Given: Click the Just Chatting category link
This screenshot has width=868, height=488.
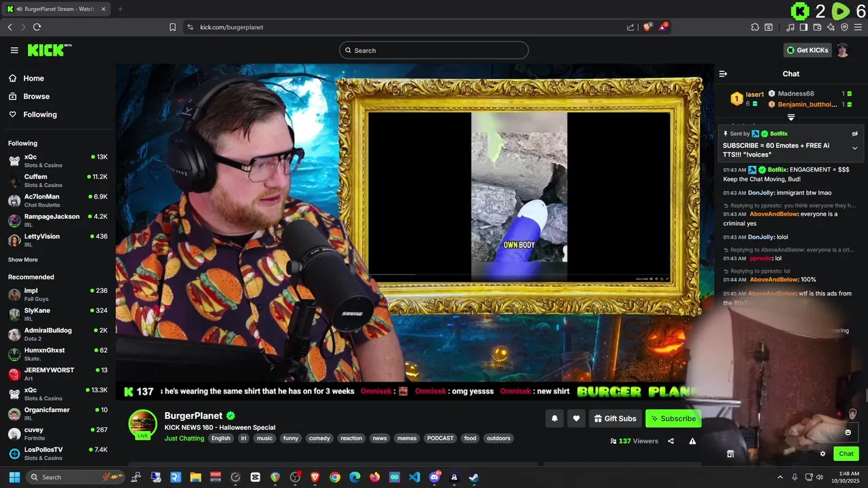Looking at the screenshot, I should (x=184, y=439).
